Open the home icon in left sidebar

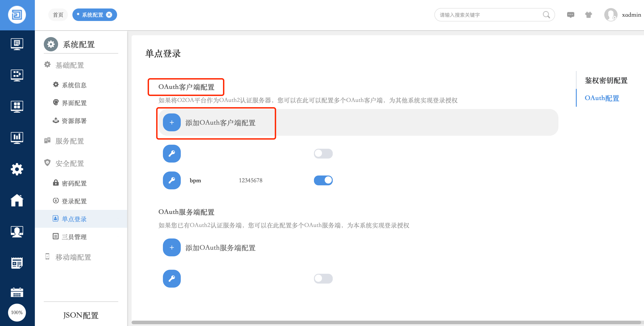point(17,200)
